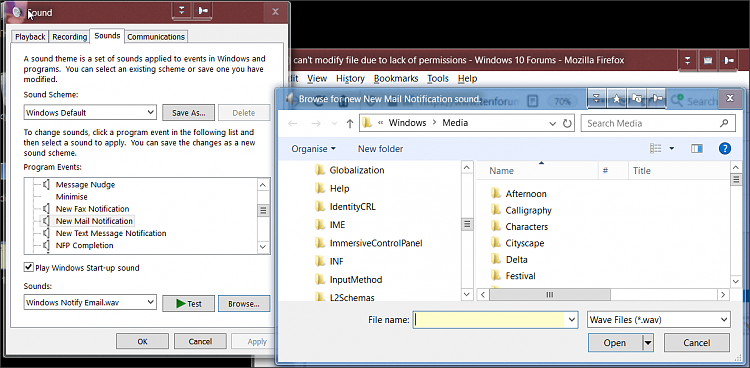750x368 pixels.
Task: Toggle the preview pane icon
Action: pos(697,149)
